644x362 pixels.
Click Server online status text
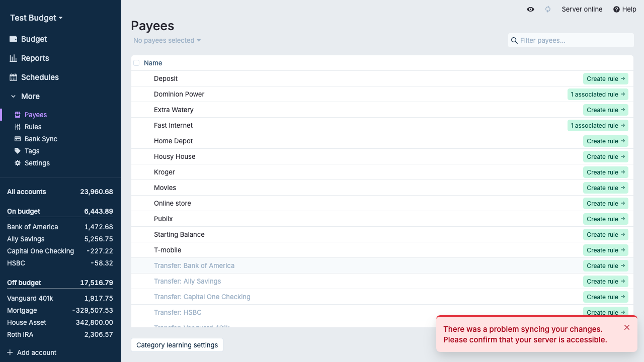(582, 9)
